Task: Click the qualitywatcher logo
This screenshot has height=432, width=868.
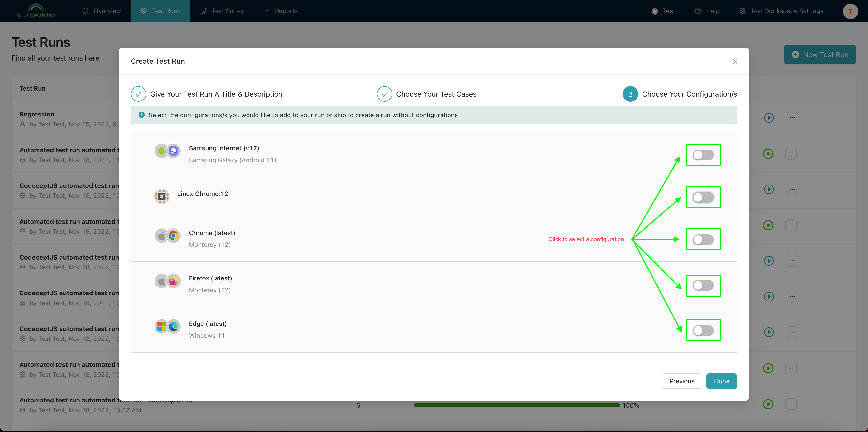Action: tap(36, 11)
